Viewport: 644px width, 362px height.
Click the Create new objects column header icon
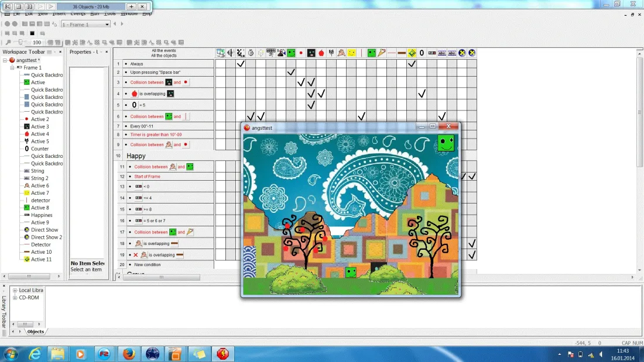click(x=261, y=53)
